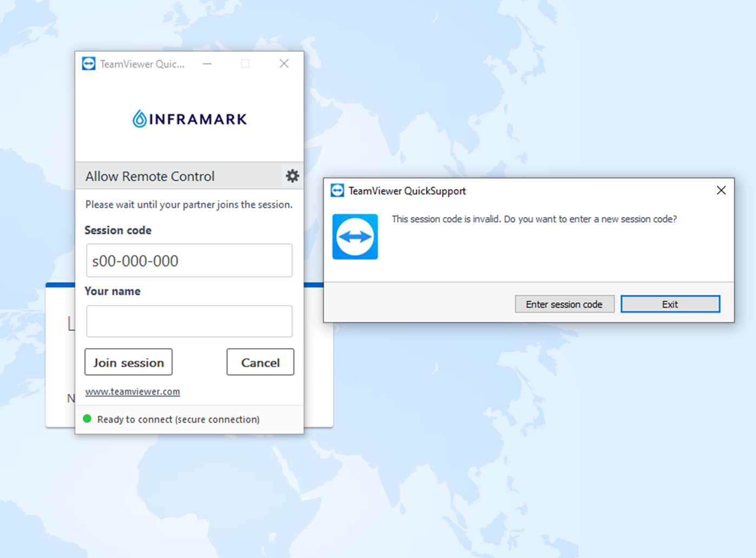Click the 'Your name' label
Image resolution: width=756 pixels, height=558 pixels.
tap(113, 291)
